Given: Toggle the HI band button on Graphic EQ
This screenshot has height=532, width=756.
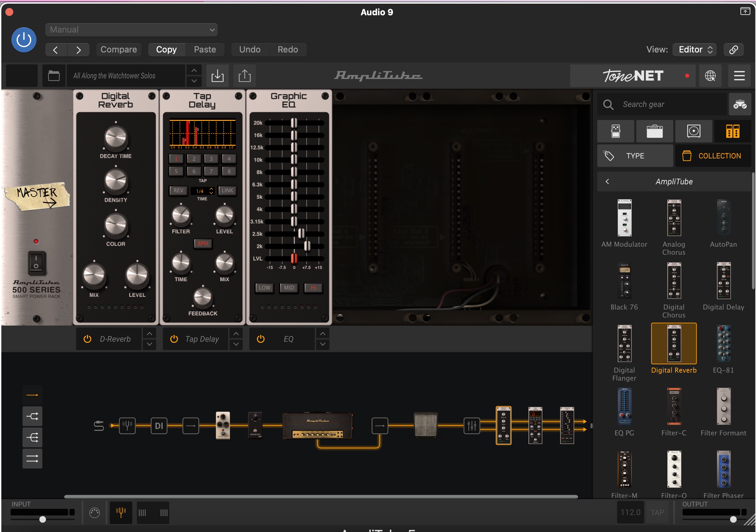Looking at the screenshot, I should click(x=313, y=288).
